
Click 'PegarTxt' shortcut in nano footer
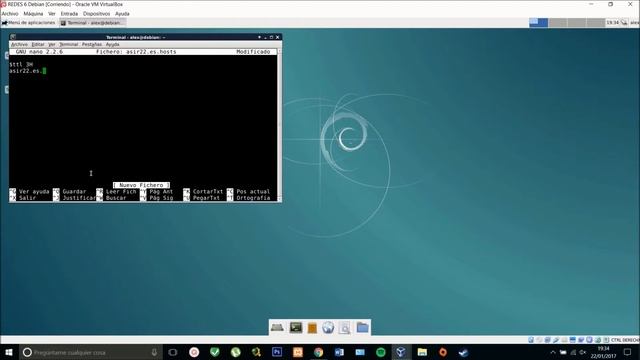pyautogui.click(x=206, y=198)
